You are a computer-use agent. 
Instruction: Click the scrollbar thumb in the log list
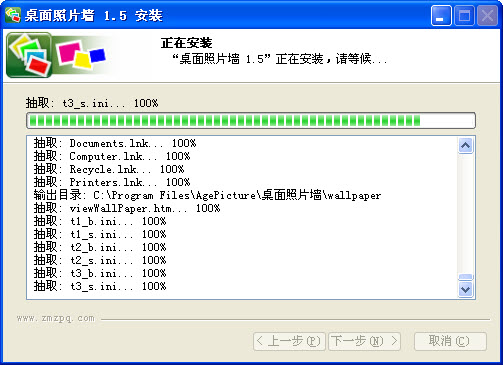pyautogui.click(x=465, y=277)
